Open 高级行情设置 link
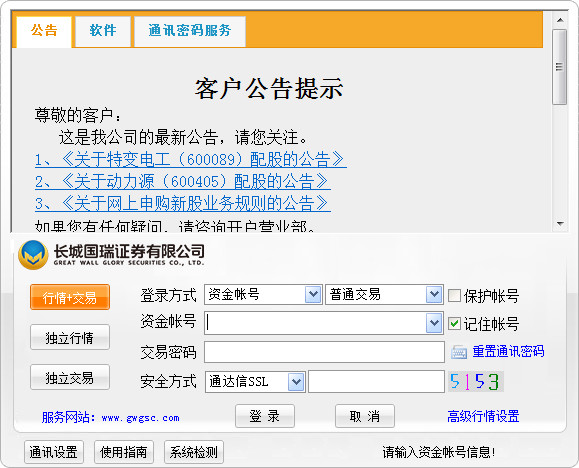 point(483,416)
